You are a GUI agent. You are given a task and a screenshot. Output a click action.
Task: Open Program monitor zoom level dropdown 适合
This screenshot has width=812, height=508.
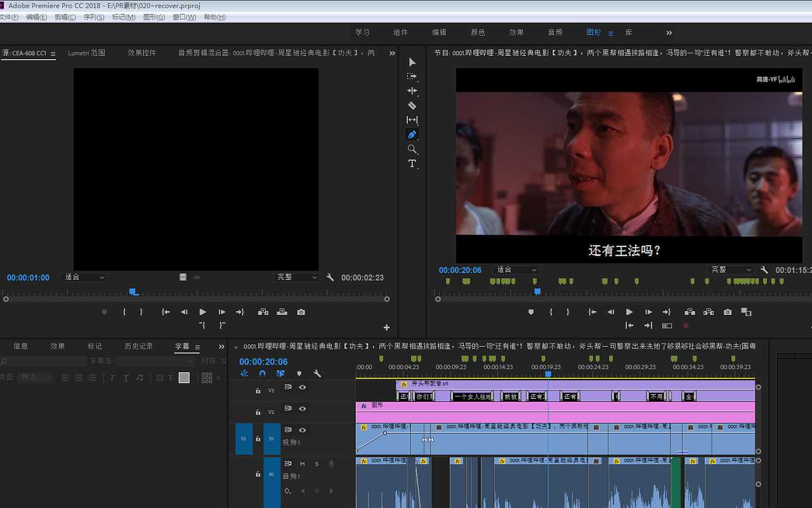(516, 270)
